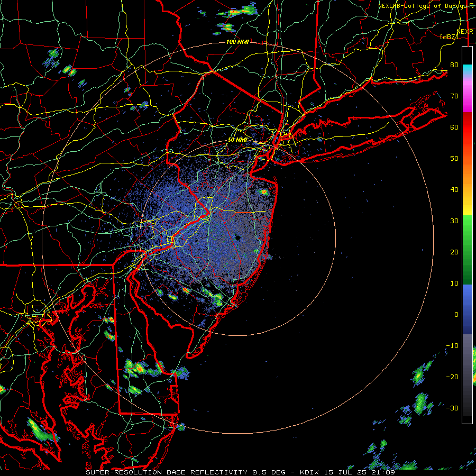Click the 70 dBZ scale value
Viewport: 476px width, 476px height.
454,96
